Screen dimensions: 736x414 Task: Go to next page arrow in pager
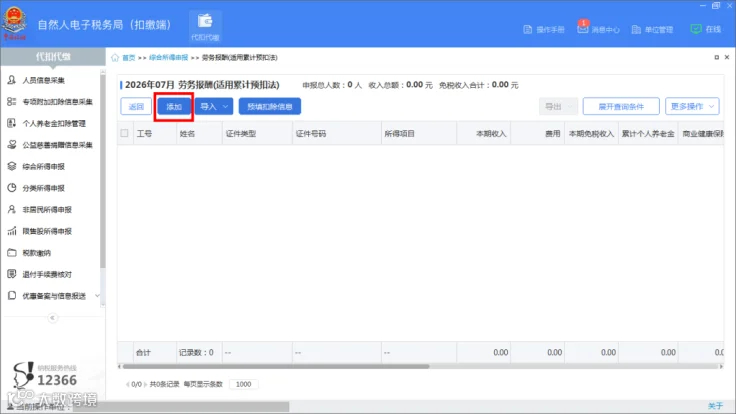coord(146,384)
